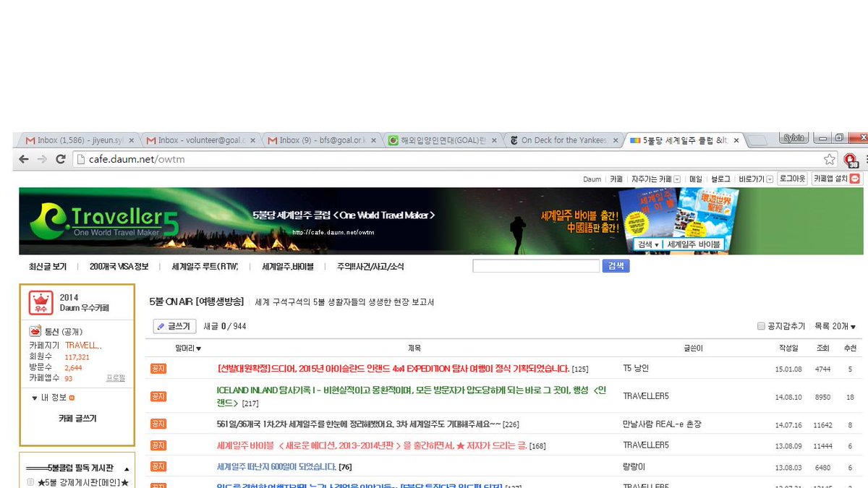Viewport: 868px width, 488px height.
Task: Open the red ad-blocker extension icon
Action: [x=850, y=159]
